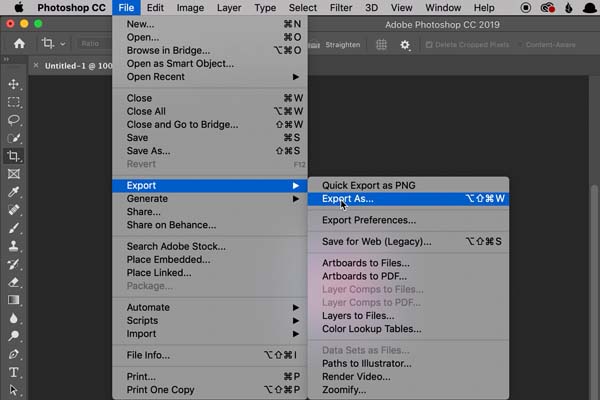Image resolution: width=600 pixels, height=400 pixels.
Task: Select the Eraser tool
Action: tap(14, 282)
